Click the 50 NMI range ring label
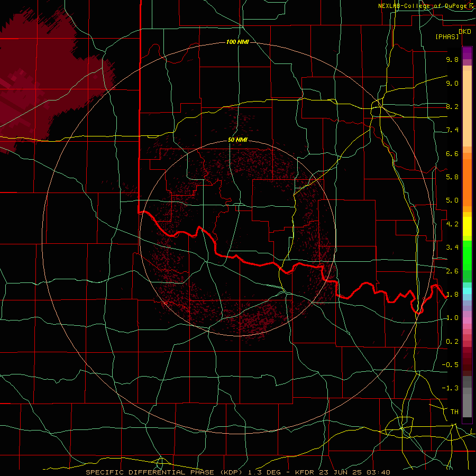476x476 pixels. (237, 140)
